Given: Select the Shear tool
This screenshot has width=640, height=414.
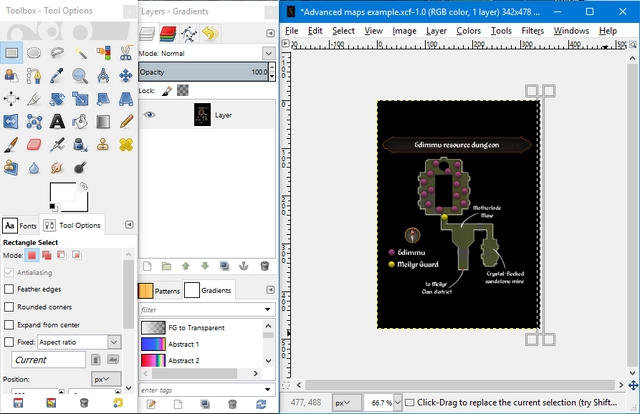Looking at the screenshot, I should (x=103, y=99).
